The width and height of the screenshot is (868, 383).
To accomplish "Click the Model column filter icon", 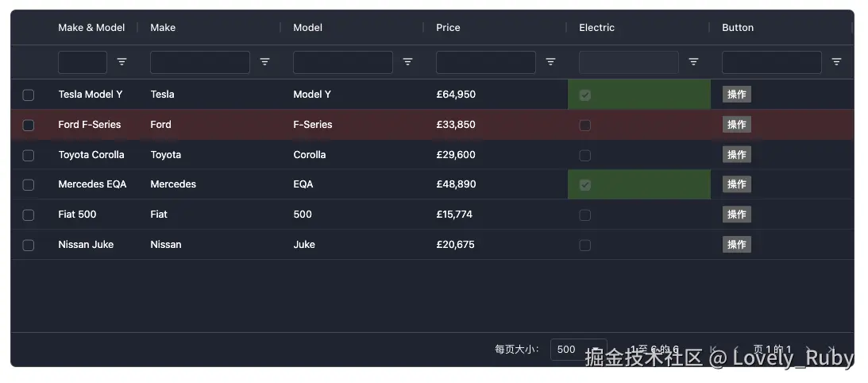I will tap(407, 62).
